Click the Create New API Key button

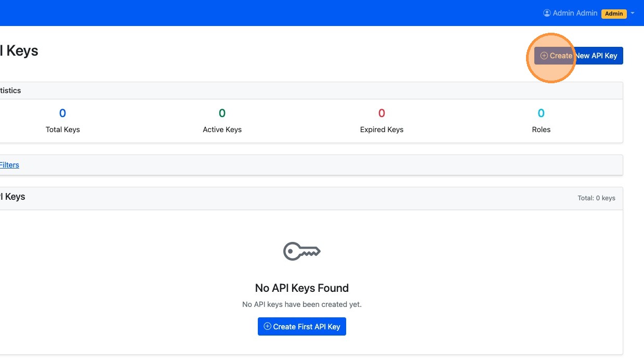click(579, 56)
